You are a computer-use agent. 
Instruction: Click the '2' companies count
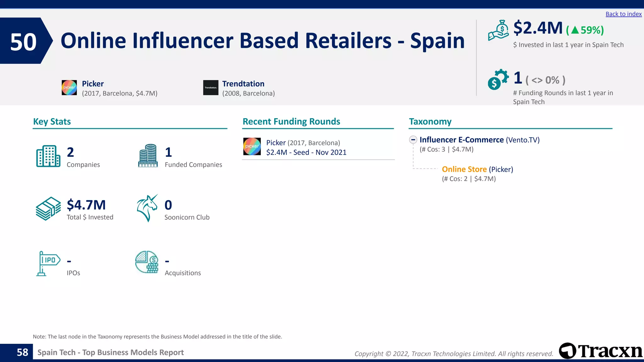point(70,152)
